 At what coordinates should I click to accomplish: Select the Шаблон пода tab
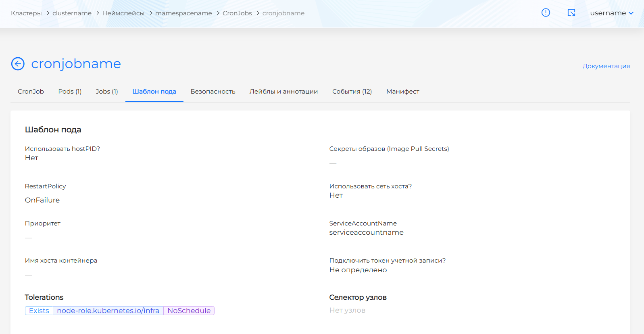coord(154,92)
